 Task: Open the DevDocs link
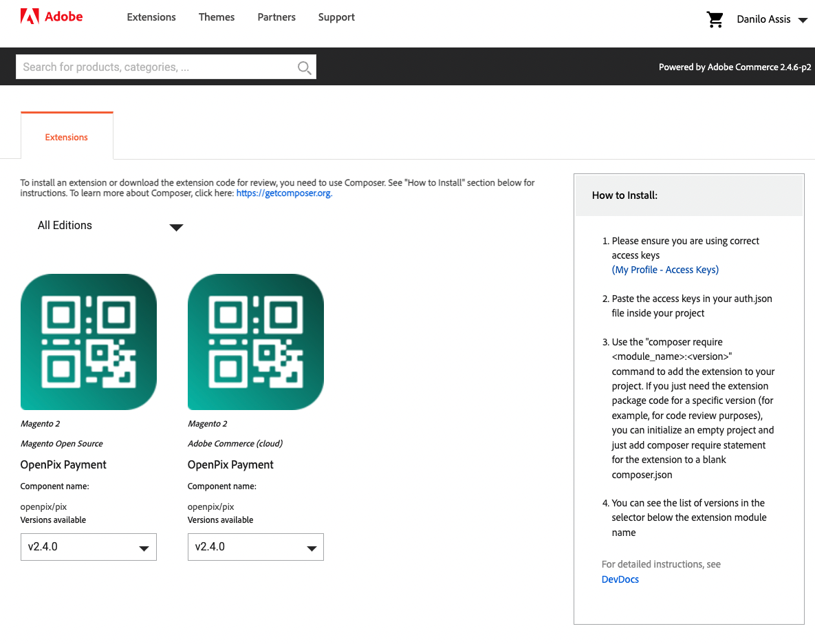pos(620,579)
